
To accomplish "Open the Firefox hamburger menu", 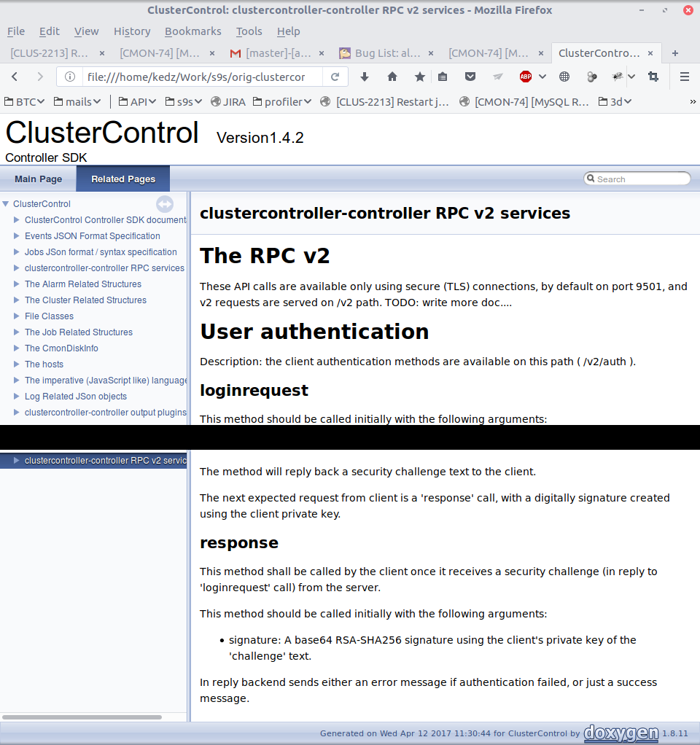I will click(x=684, y=77).
